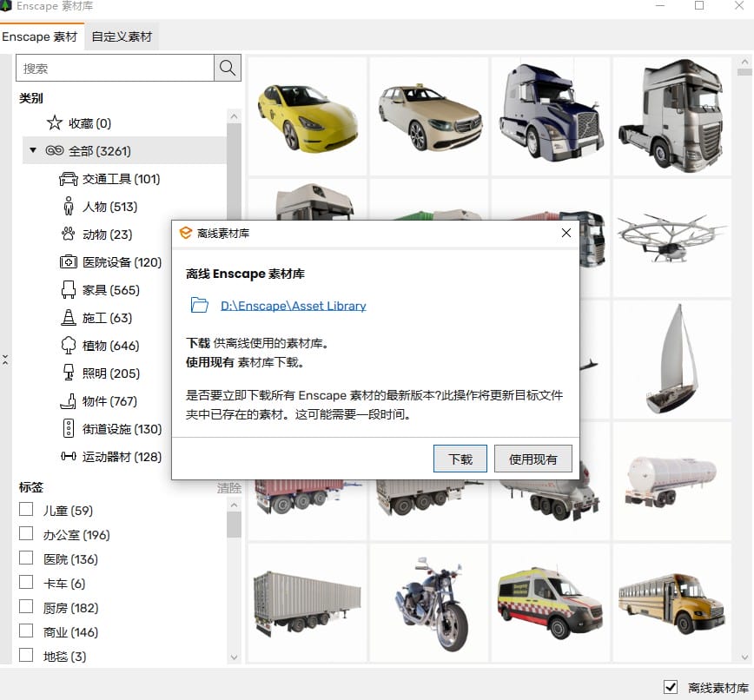
Task: Click the animals paw icon
Action: (69, 234)
